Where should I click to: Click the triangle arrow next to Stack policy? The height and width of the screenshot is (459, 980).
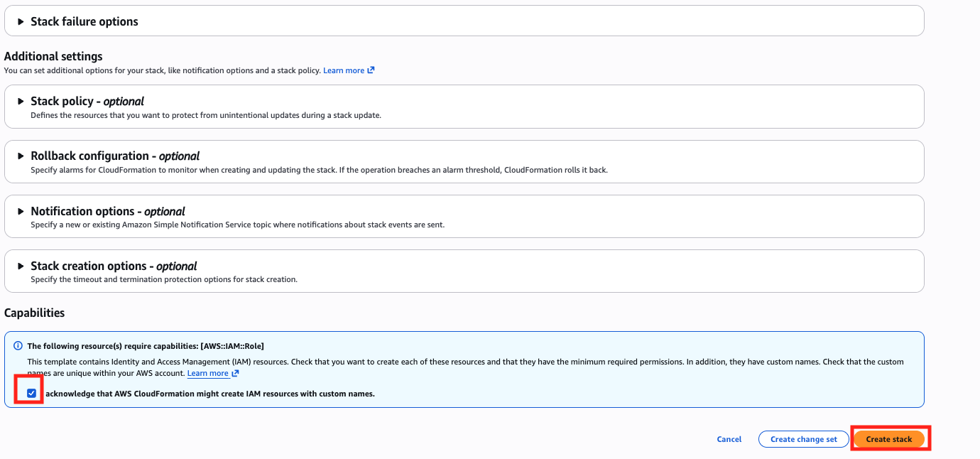tap(21, 102)
